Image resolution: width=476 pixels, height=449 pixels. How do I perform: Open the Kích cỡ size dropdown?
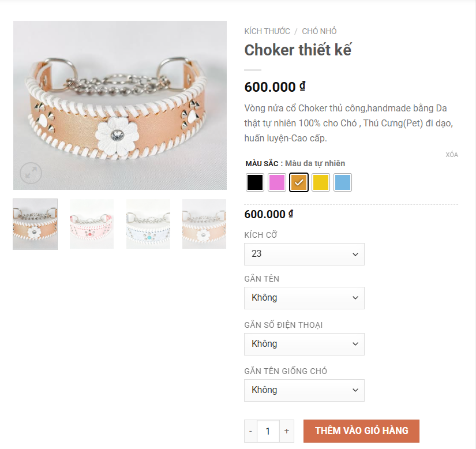point(304,254)
